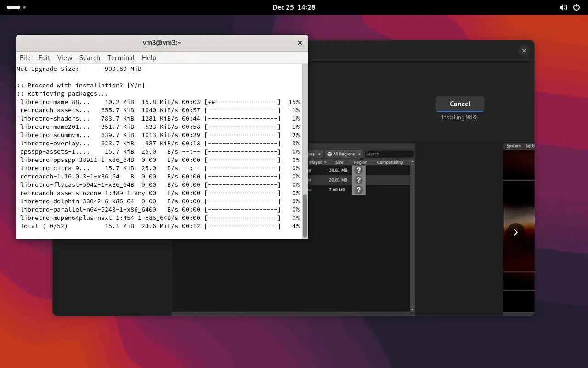
Task: Click the retroarch-assets-ozone package line
Action: click(160, 193)
